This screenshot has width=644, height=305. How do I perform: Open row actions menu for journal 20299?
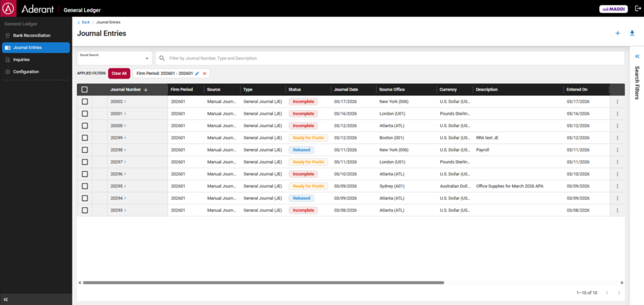[617, 138]
